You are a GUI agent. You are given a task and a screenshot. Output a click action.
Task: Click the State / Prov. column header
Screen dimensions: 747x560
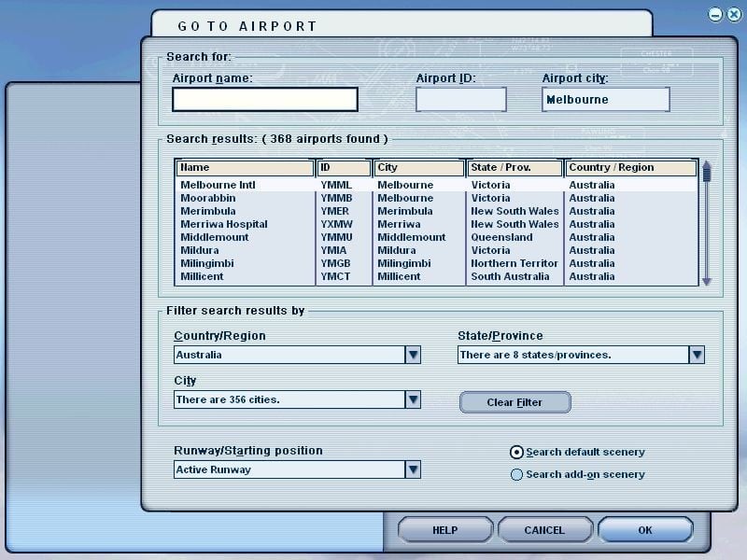pos(514,168)
